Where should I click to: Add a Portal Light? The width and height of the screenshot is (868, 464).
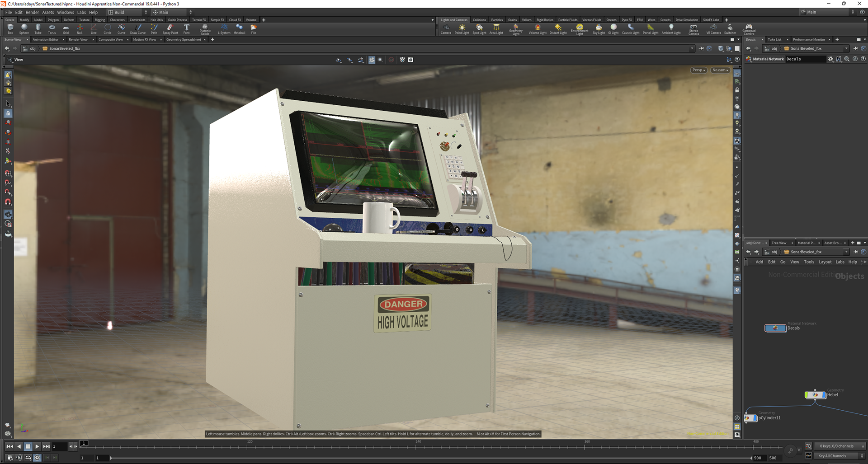click(650, 29)
